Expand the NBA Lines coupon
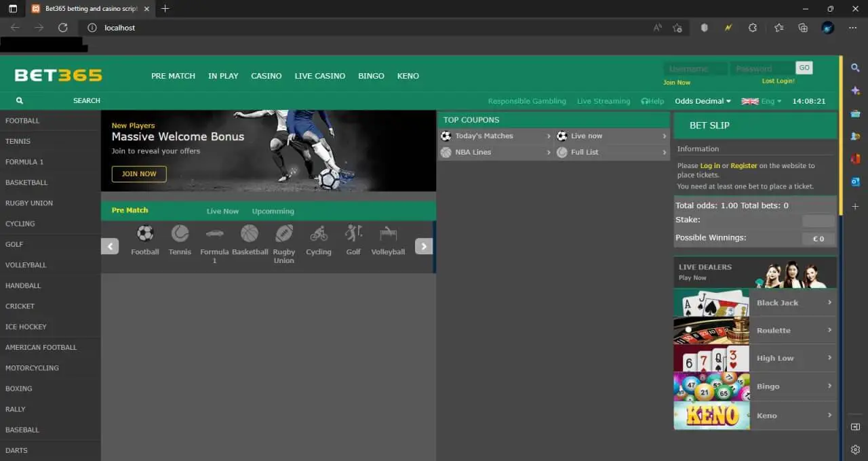The width and height of the screenshot is (868, 461). coord(495,152)
